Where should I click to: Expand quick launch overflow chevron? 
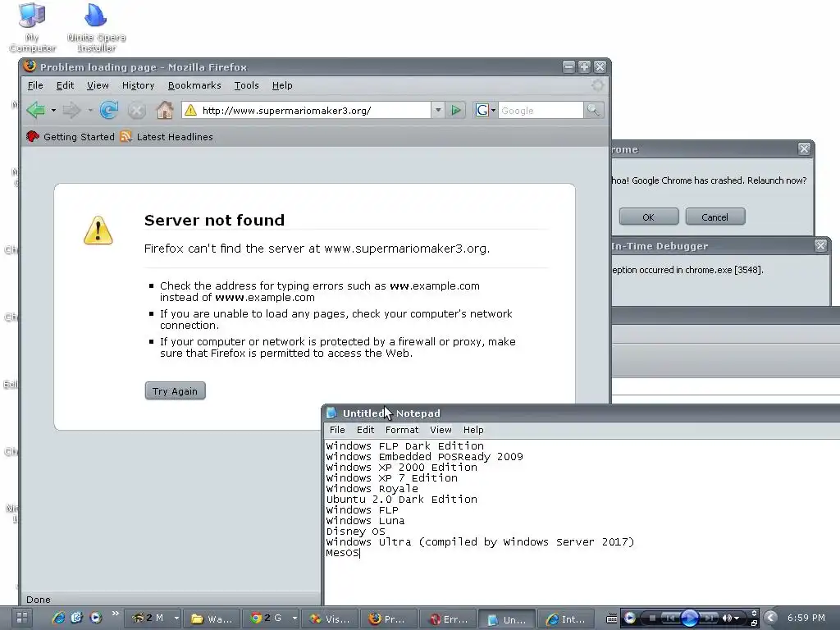tap(115, 614)
